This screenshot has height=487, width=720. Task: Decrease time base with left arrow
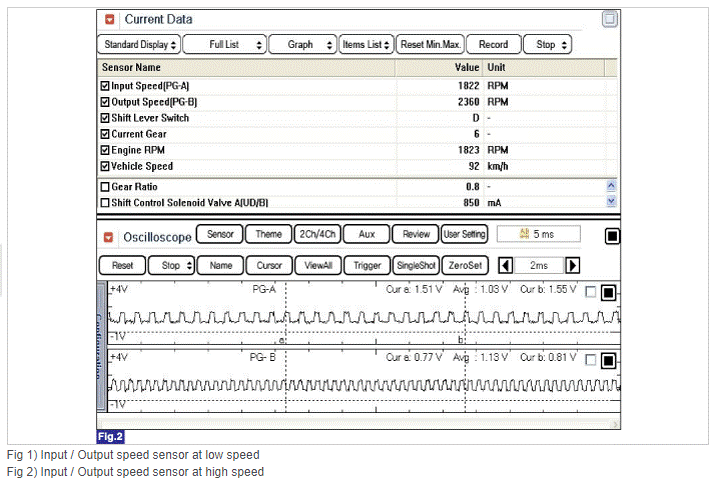506,266
